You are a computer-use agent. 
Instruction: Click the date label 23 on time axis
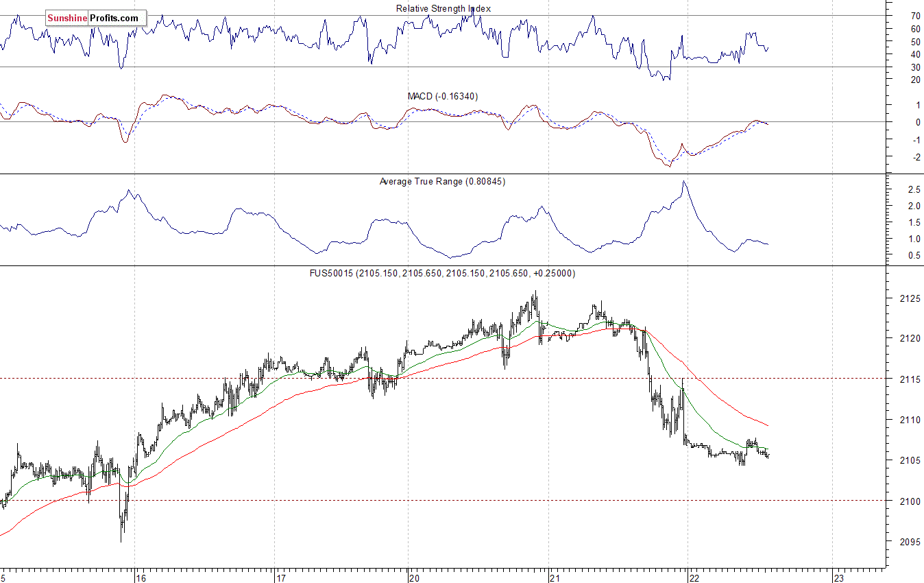click(x=838, y=578)
